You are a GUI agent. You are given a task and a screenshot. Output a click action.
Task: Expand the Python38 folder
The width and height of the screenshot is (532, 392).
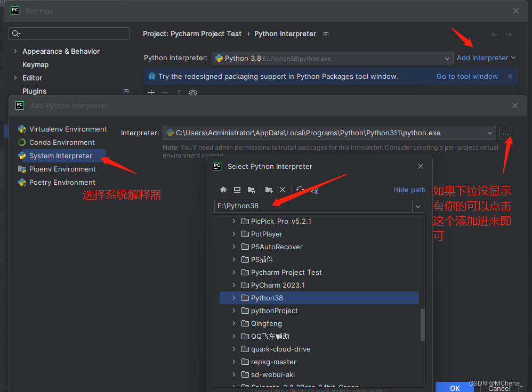234,298
